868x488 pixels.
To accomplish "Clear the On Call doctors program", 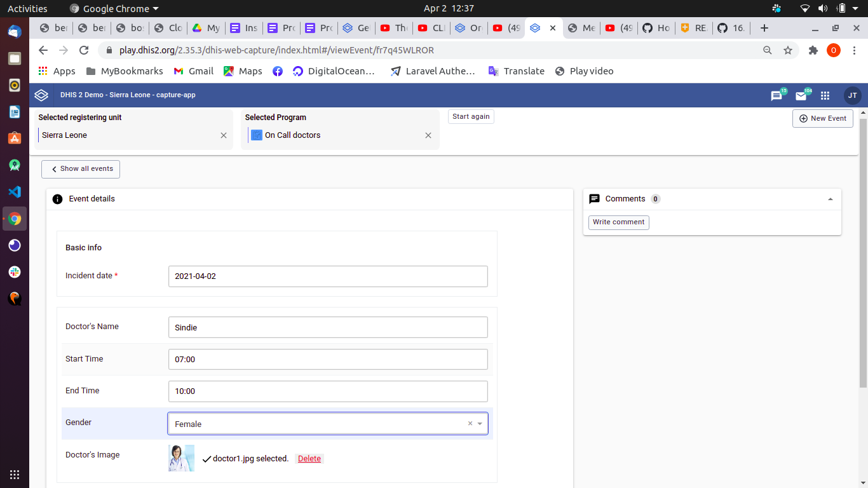I will point(428,135).
